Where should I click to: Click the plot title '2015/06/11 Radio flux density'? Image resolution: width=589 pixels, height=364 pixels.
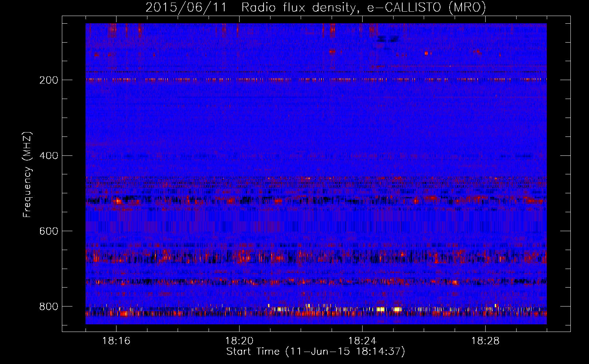[316, 8]
